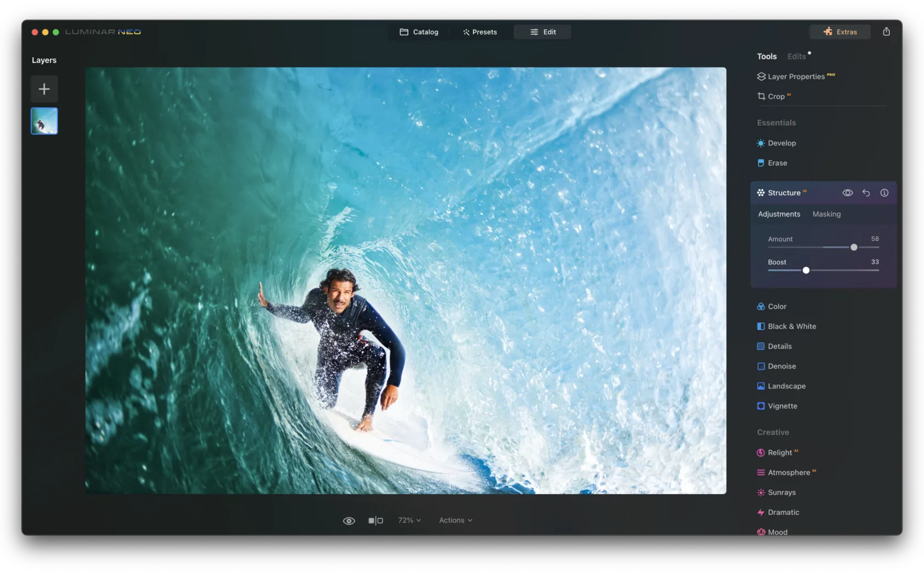Click the Boost slider handle
The image size is (924, 574).
click(806, 271)
